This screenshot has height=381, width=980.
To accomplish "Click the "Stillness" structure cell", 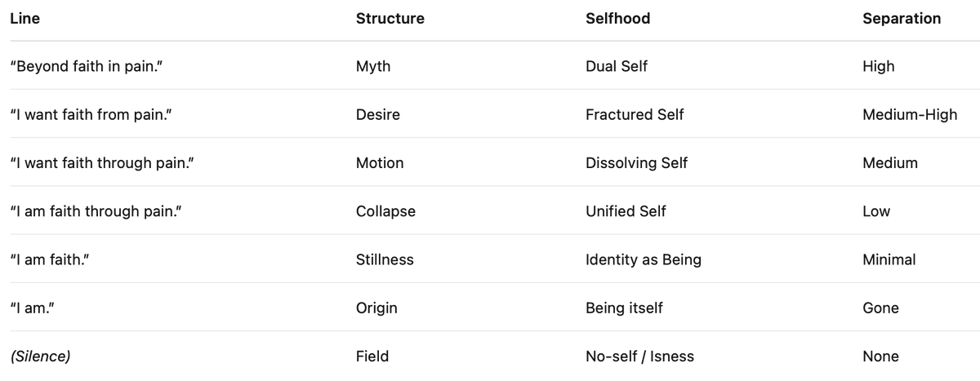I will [385, 259].
